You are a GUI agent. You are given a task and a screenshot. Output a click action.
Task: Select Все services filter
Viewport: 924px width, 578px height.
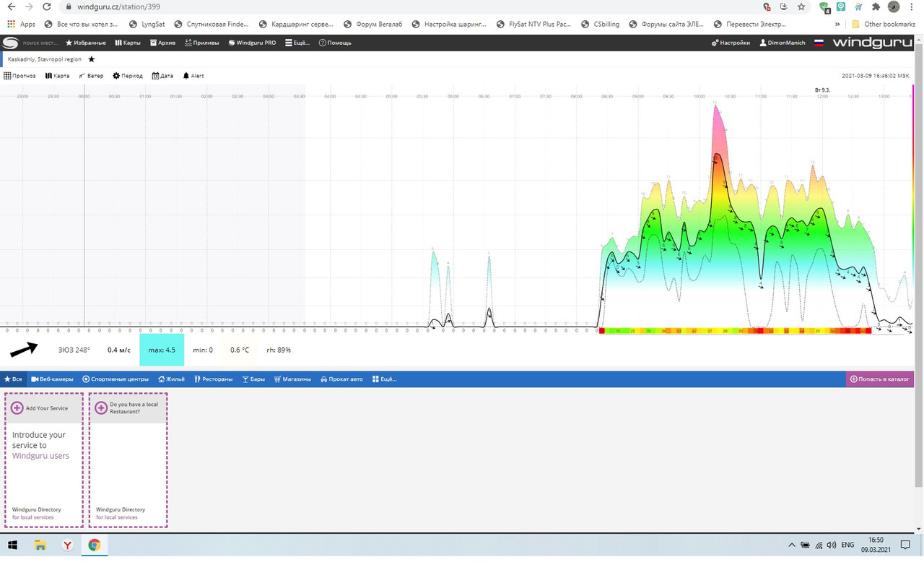14,379
